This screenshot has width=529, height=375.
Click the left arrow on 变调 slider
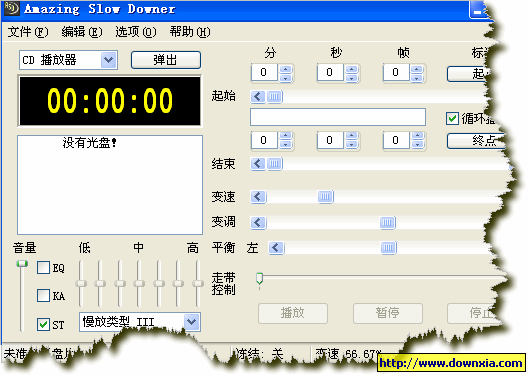coord(258,223)
